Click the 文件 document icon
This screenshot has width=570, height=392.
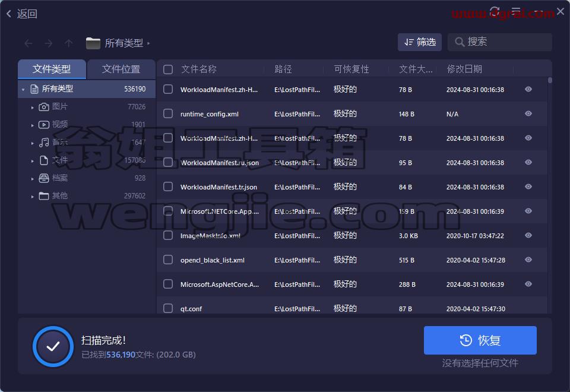pos(44,160)
